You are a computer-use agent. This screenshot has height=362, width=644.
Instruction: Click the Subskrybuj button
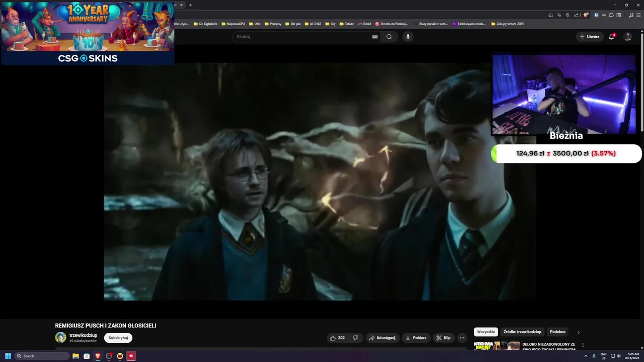point(118,338)
